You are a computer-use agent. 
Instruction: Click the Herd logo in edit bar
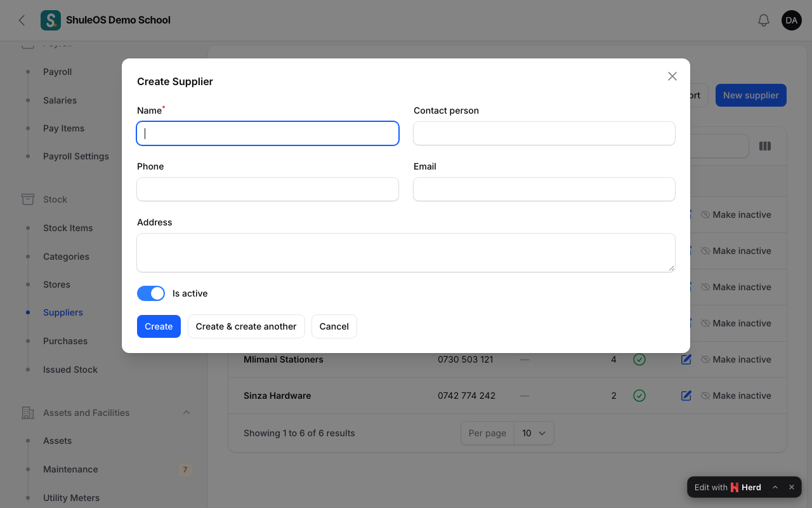tap(735, 488)
